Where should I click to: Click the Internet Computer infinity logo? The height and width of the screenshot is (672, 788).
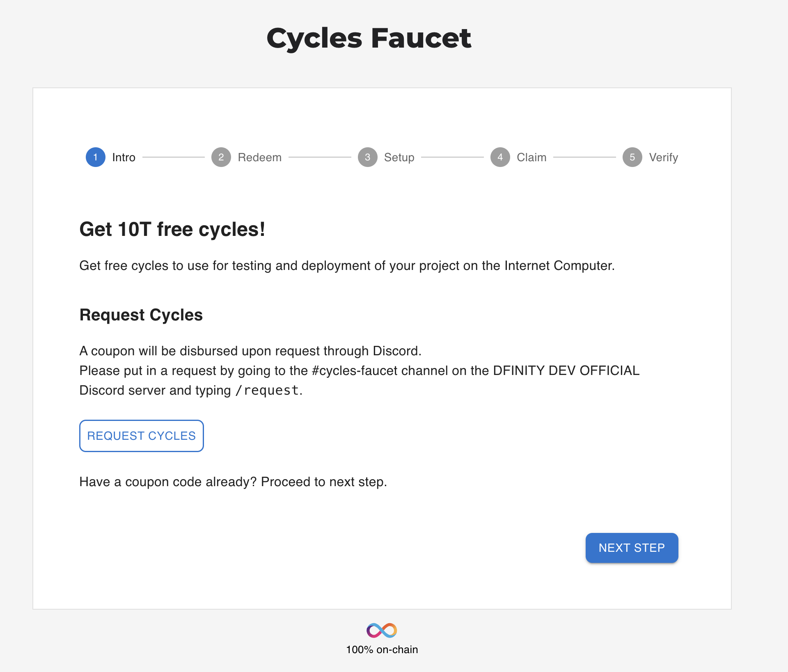pos(382,630)
